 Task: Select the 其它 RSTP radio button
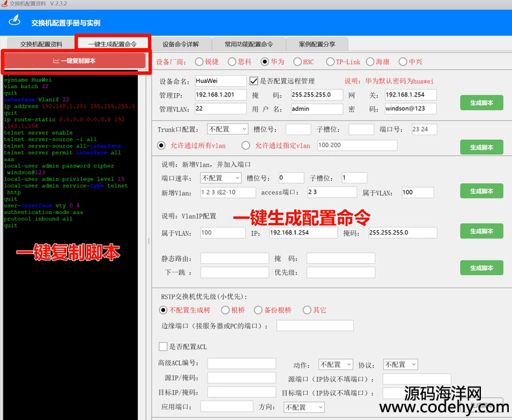[x=307, y=310]
